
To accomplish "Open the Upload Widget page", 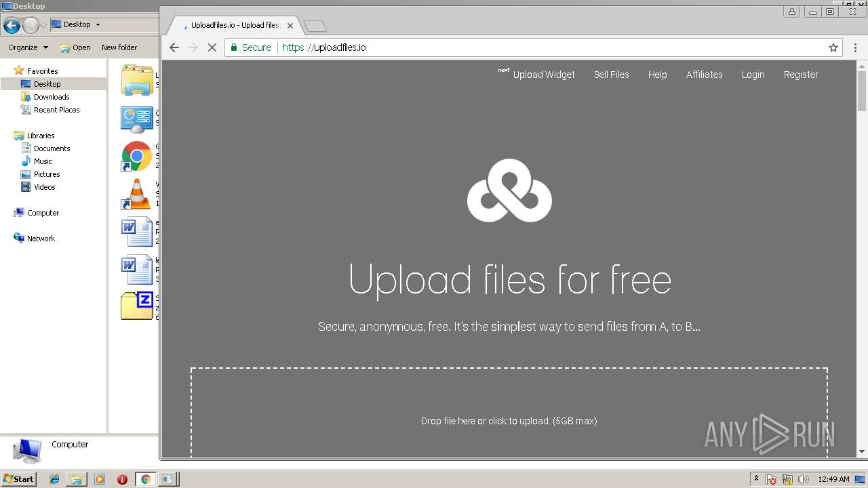I will 544,75.
